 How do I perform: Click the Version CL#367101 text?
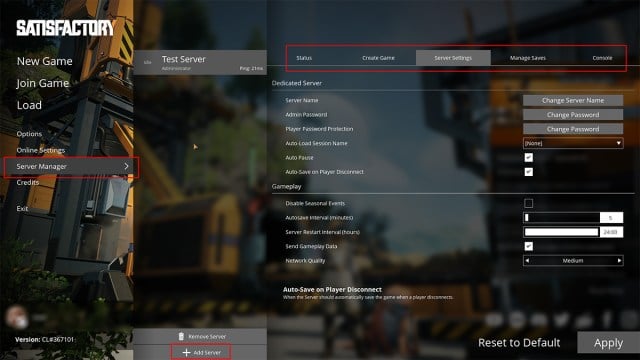coord(44,340)
